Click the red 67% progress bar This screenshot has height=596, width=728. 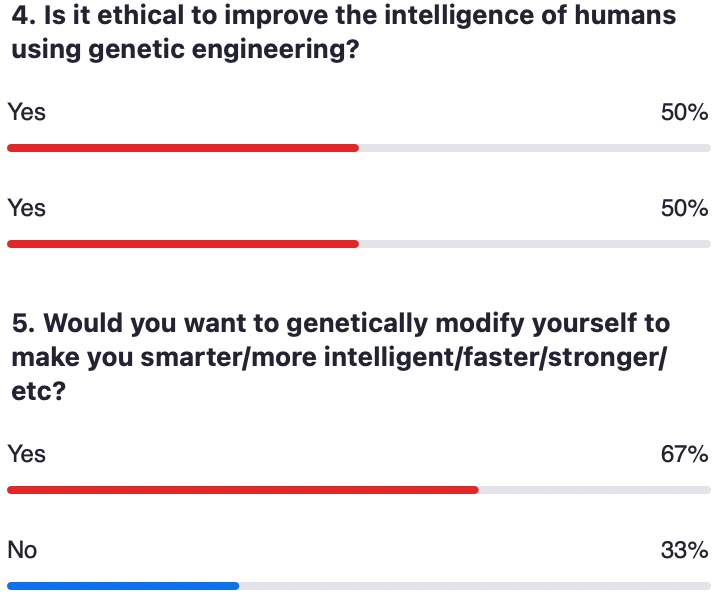pos(242,490)
